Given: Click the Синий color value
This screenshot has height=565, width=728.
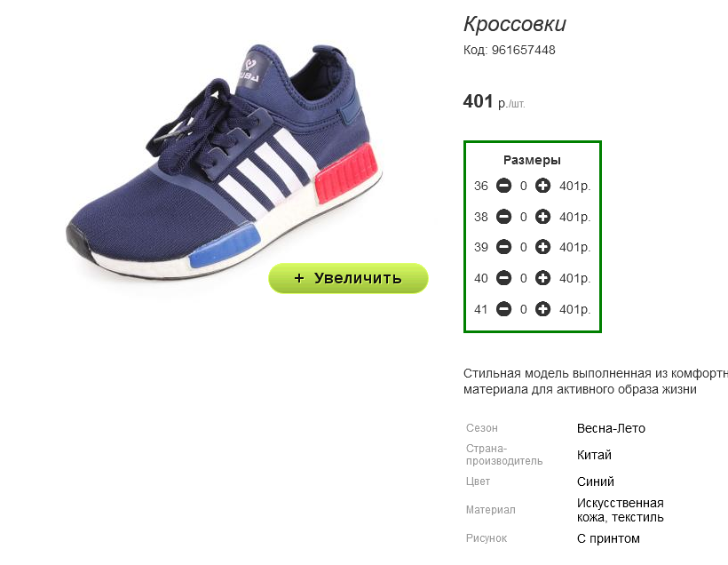Looking at the screenshot, I should [x=595, y=481].
